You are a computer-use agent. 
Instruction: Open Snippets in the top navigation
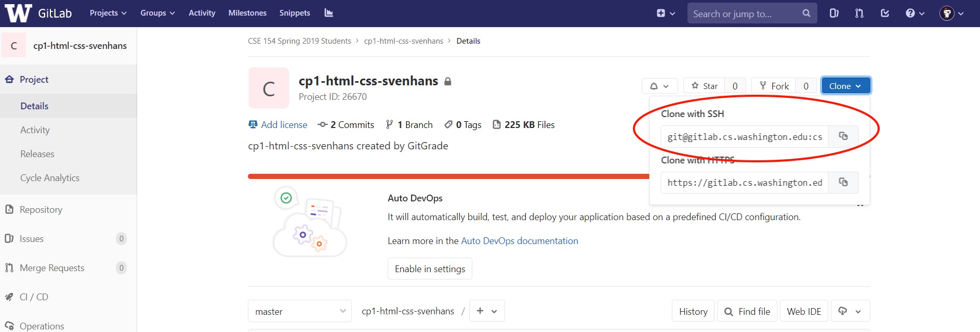click(295, 13)
